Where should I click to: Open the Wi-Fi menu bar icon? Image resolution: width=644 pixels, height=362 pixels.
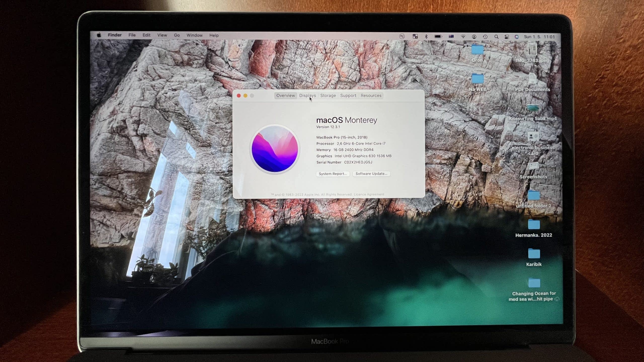tap(463, 37)
